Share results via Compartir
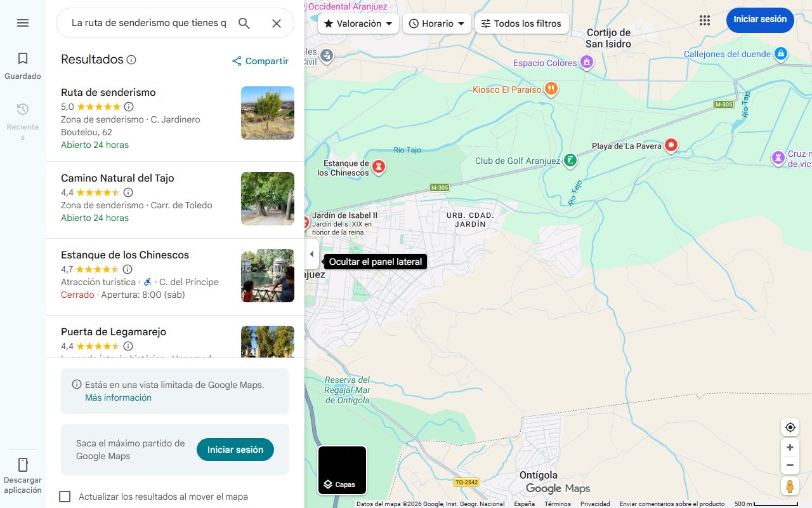The height and width of the screenshot is (508, 812). tap(260, 61)
